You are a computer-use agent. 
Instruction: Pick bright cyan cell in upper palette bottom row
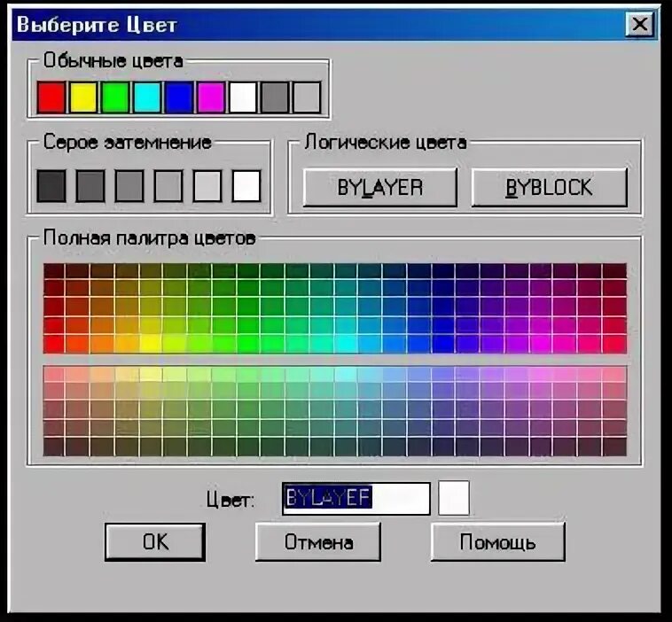(x=346, y=344)
